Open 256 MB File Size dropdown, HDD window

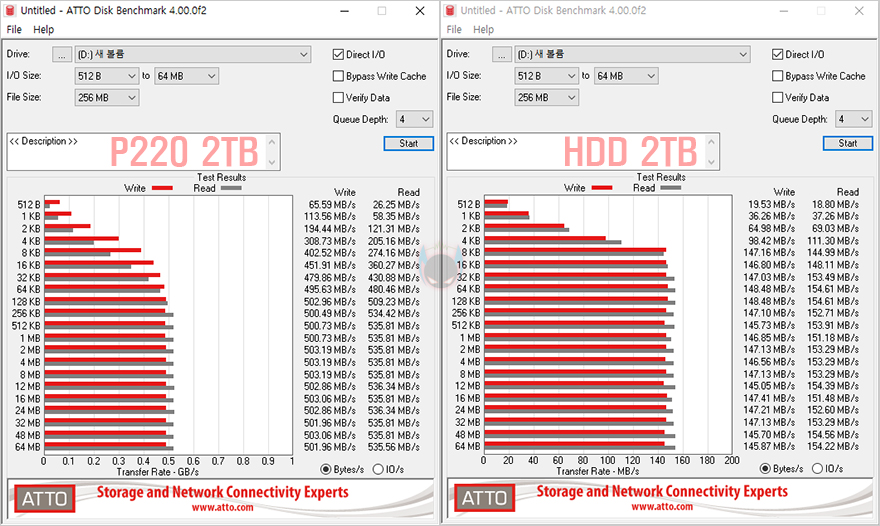547,98
